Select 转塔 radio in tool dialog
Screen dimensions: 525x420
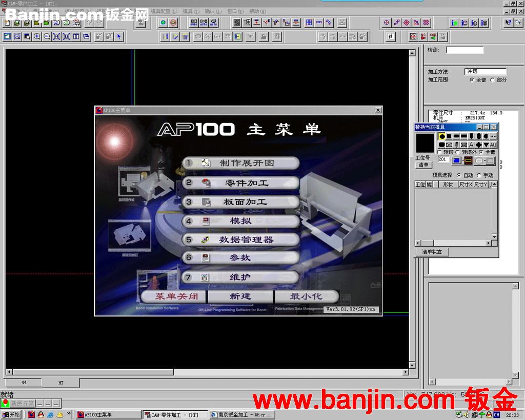439,152
